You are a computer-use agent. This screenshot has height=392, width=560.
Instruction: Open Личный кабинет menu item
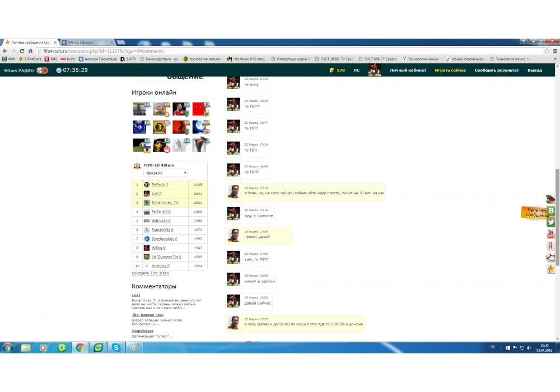[408, 71]
